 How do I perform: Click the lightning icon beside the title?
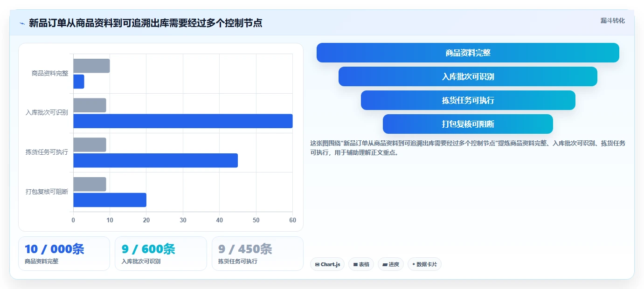(x=22, y=23)
